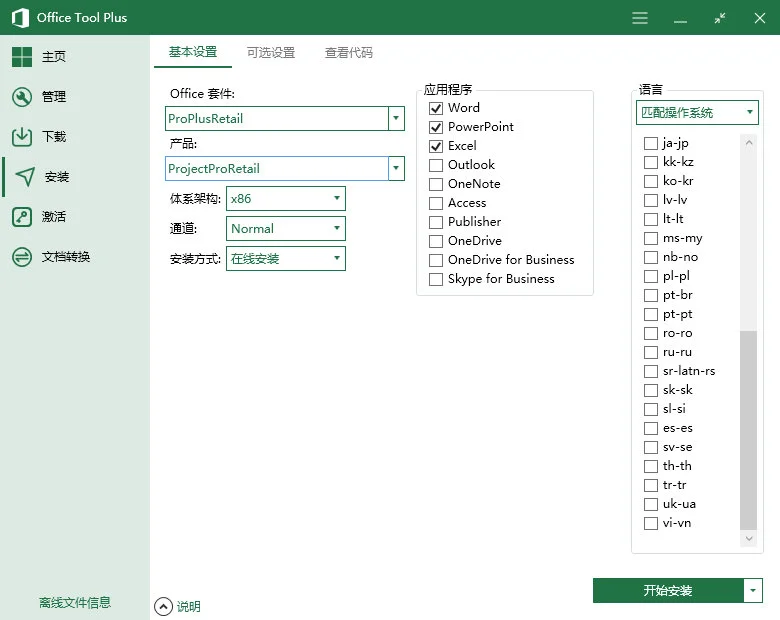Check the ms-my language box
This screenshot has height=620, width=780.
pos(651,238)
